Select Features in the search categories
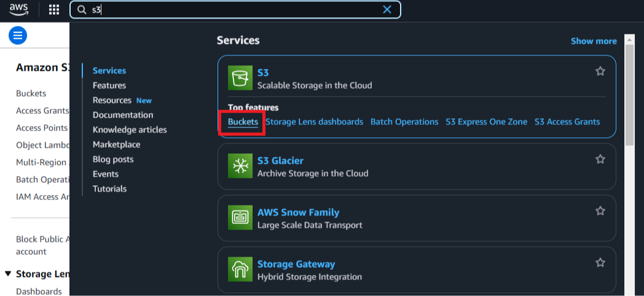644x296 pixels. coord(109,86)
